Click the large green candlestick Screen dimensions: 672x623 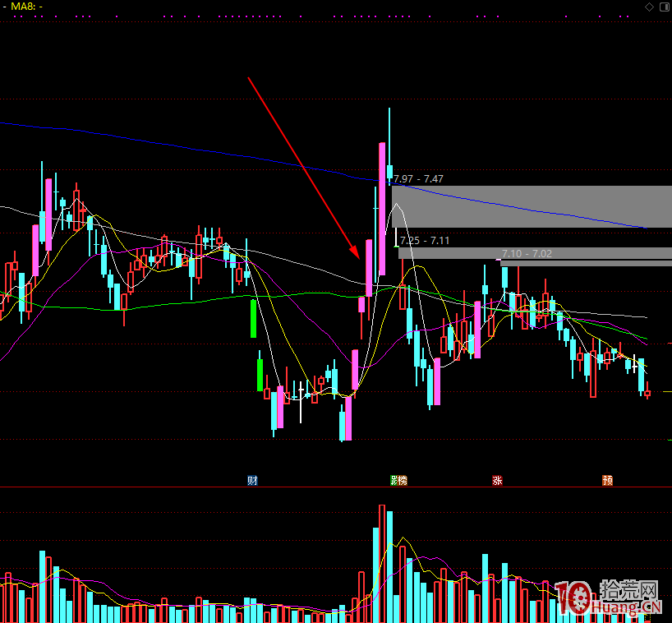point(253,319)
